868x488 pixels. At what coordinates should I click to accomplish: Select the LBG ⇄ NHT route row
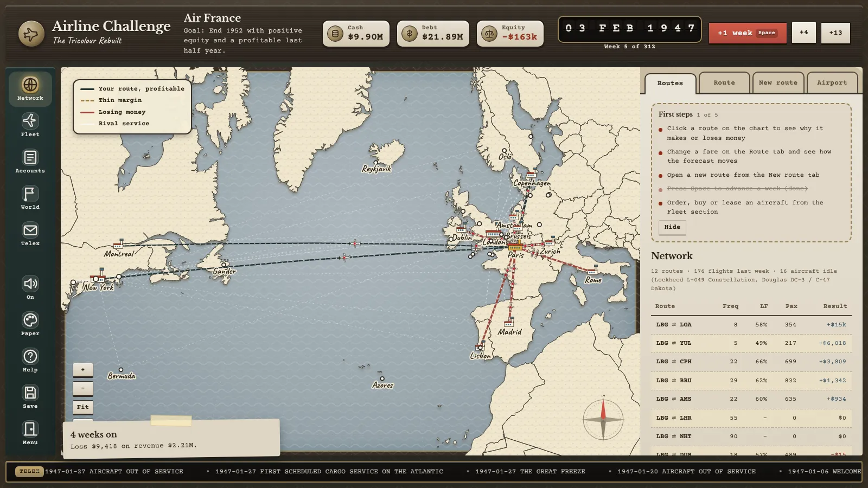(751, 436)
